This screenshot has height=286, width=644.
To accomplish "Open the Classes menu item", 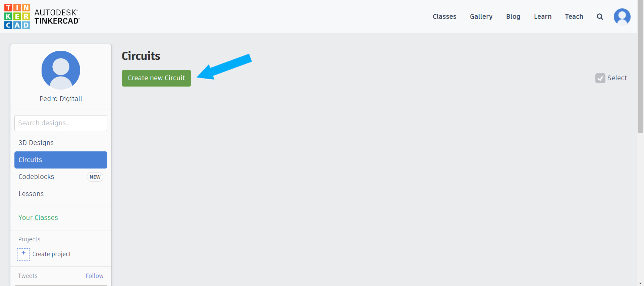I will [x=444, y=16].
